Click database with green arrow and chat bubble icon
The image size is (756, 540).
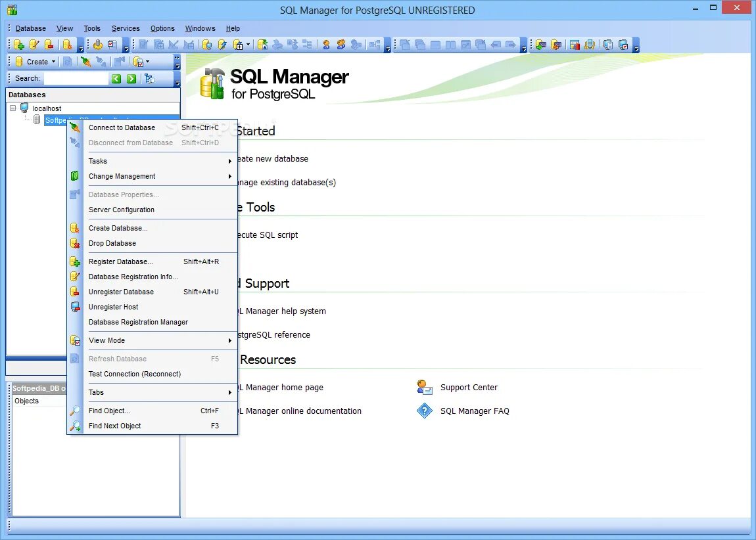(541, 45)
